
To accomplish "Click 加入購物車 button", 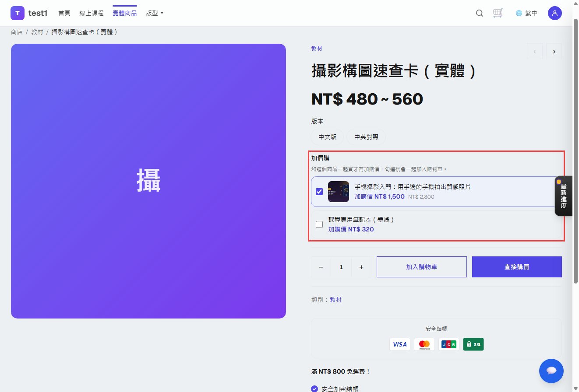I will [422, 267].
